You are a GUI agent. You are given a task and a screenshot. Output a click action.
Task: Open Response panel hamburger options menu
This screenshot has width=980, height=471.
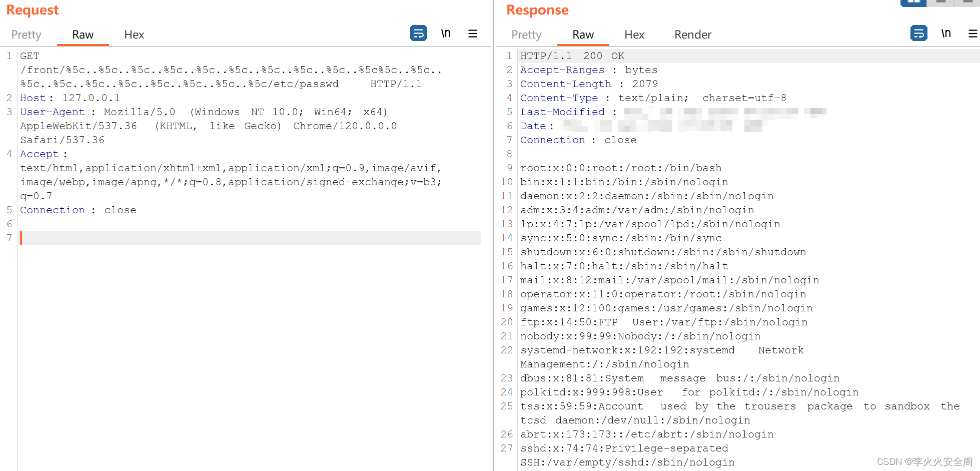pos(973,34)
